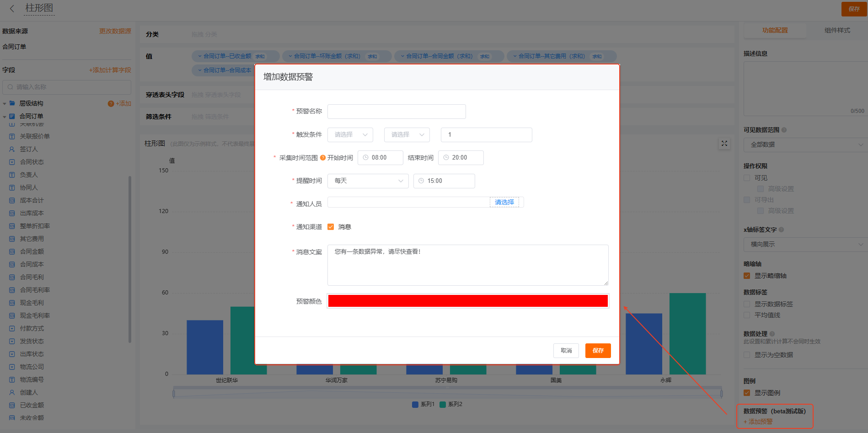Screen dimensions: 868x433
Task: Click the 合同金额 numeric field icon
Action: [x=12, y=251]
